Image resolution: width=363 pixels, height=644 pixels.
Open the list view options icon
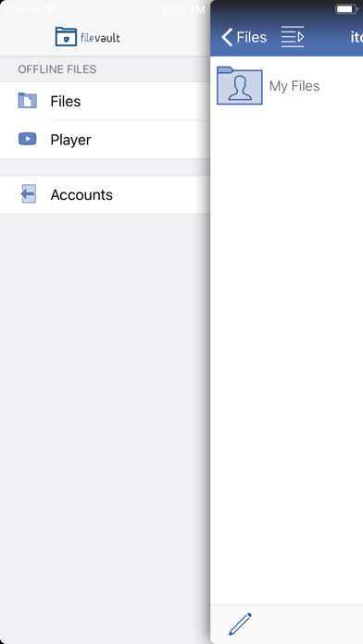point(293,37)
